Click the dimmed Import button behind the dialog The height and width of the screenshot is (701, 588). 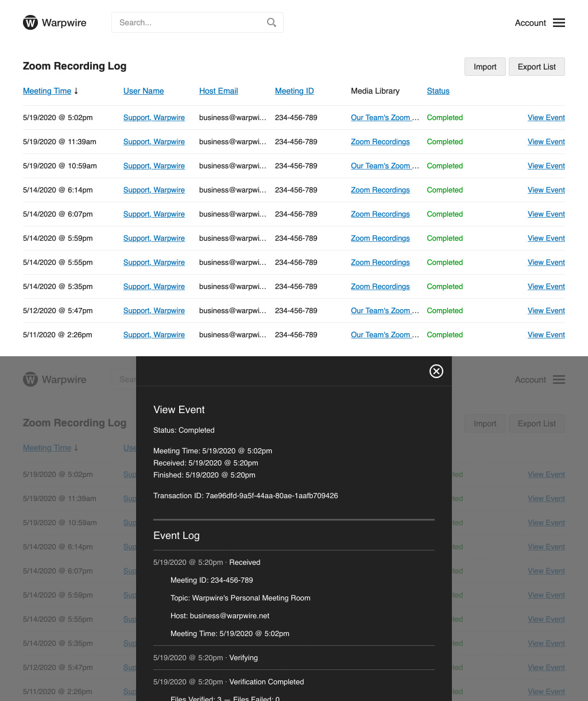tap(485, 423)
